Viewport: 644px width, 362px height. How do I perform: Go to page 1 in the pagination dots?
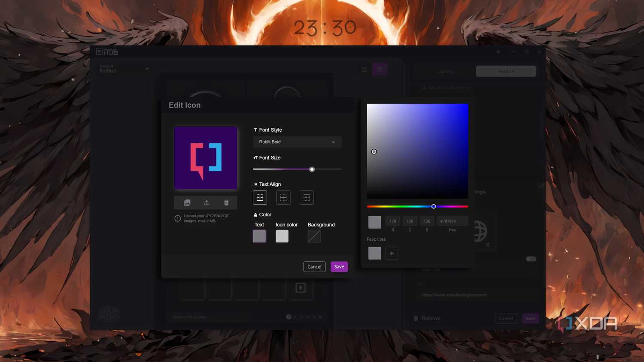[289, 317]
